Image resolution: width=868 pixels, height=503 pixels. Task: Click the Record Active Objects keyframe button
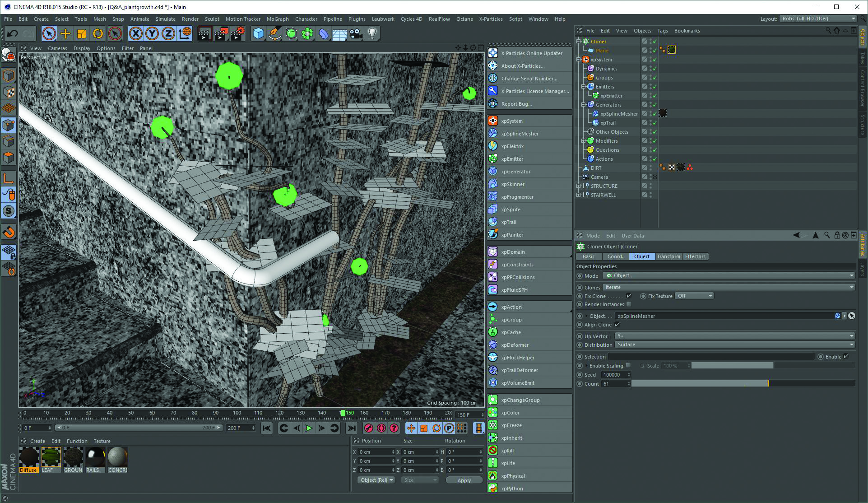pos(369,428)
